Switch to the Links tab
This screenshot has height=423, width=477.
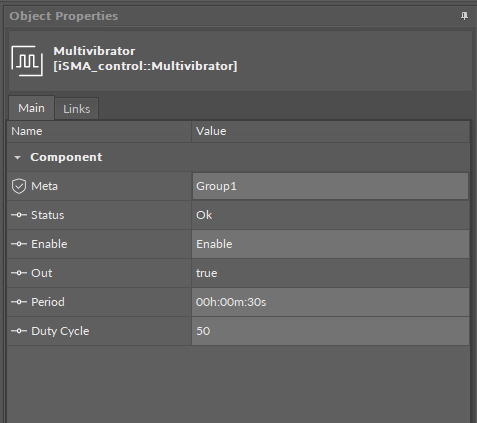point(77,109)
